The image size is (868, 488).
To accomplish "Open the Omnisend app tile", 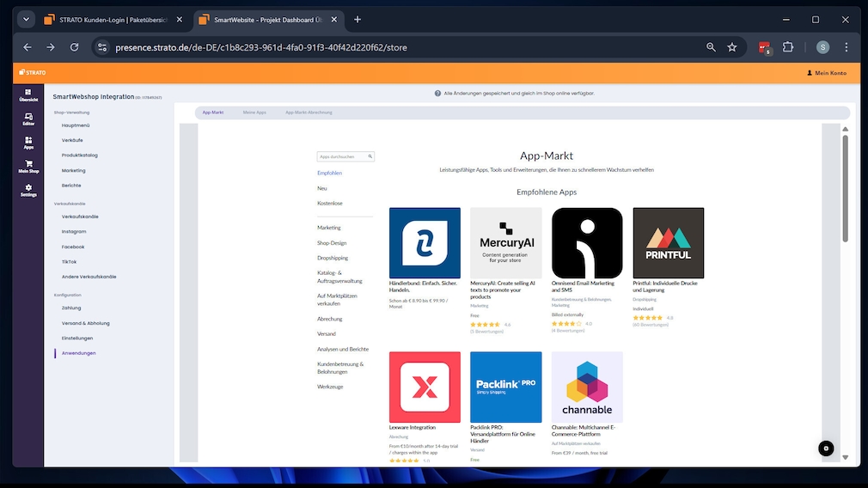I will click(587, 243).
